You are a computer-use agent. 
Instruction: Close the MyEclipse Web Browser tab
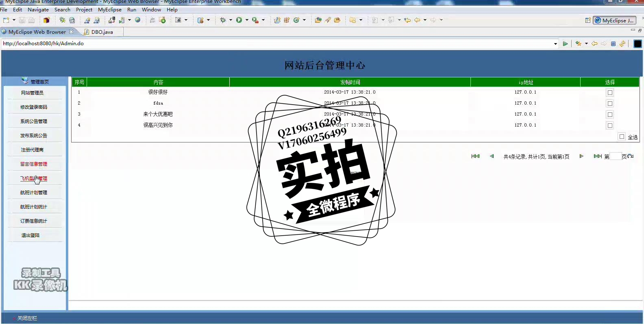(x=71, y=32)
